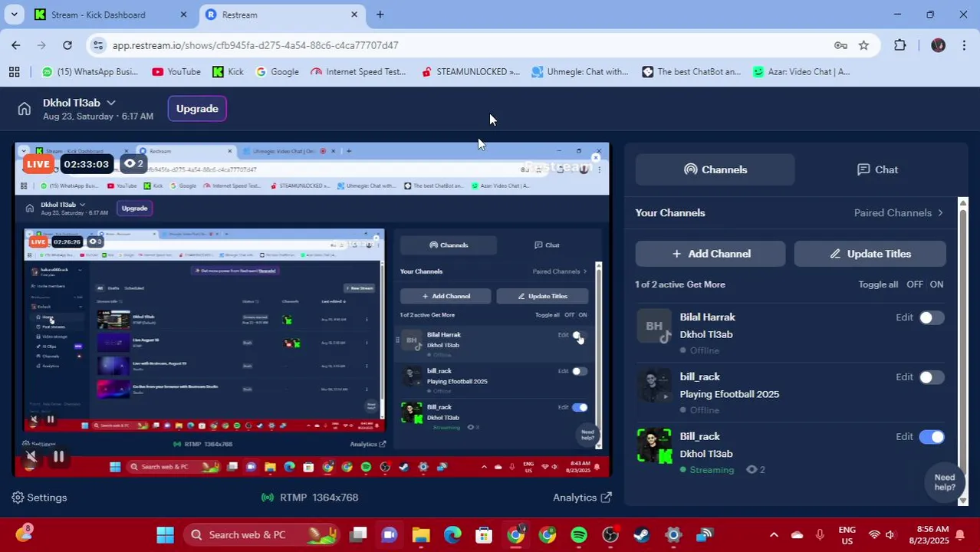The height and width of the screenshot is (552, 980).
Task: Open the Chrome tab search dropdown
Action: click(14, 15)
